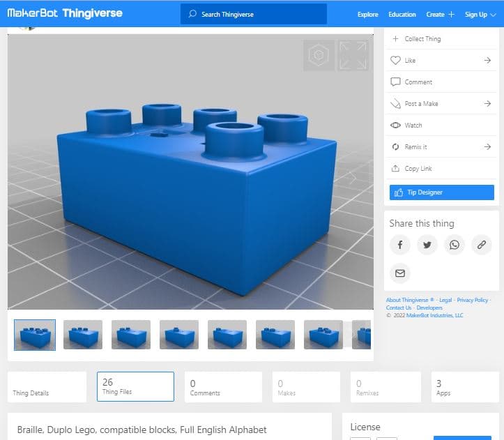
Task: Like this thing with heart option
Action: [x=441, y=61]
